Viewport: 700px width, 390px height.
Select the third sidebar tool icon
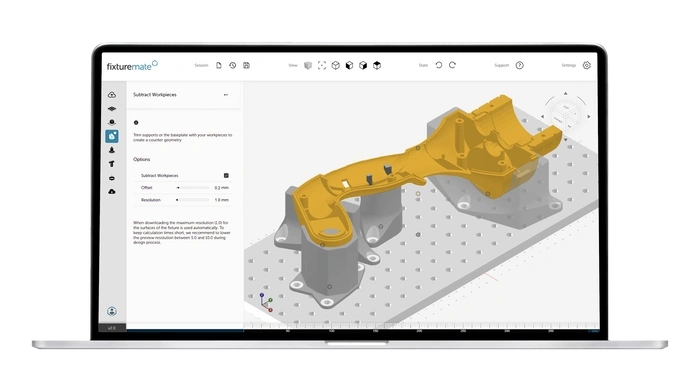point(112,122)
